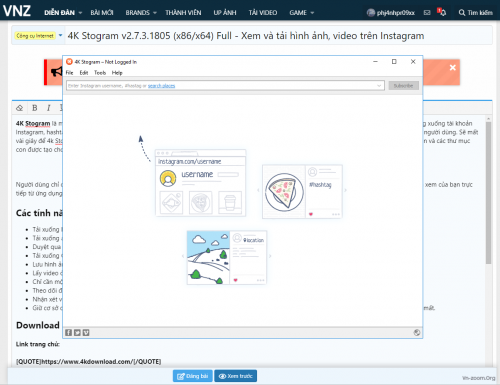The height and width of the screenshot is (385, 500).
Task: Click right arrow on hashtag card
Action: coord(345,190)
